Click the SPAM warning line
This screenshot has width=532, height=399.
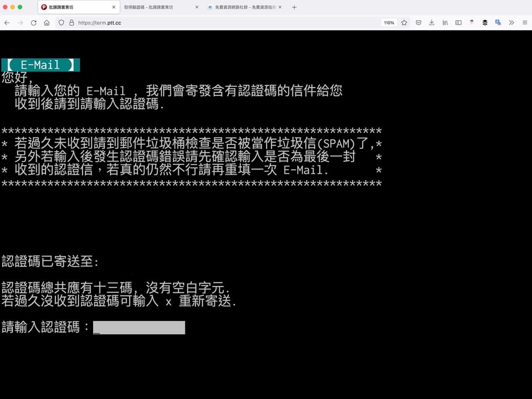[x=192, y=143]
